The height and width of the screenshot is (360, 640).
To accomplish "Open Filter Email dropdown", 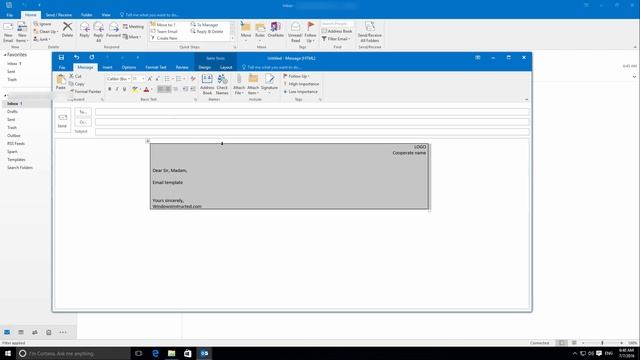I will coord(336,39).
